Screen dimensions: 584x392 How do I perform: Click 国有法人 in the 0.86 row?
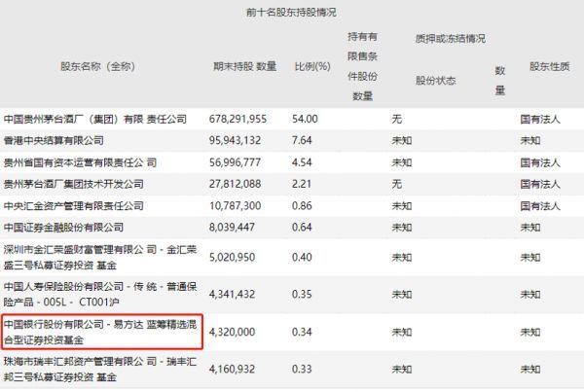pos(540,206)
